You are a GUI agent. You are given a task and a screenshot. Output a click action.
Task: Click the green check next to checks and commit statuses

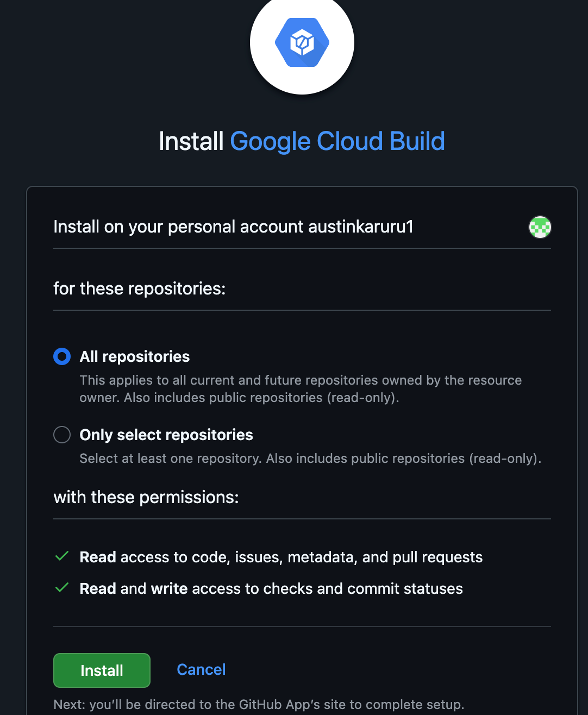click(x=61, y=587)
